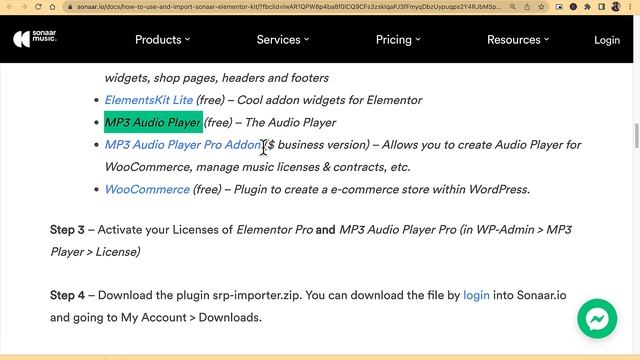Image resolution: width=640 pixels, height=360 pixels.
Task: Click the 'Step 4' bold text
Action: 67,295
